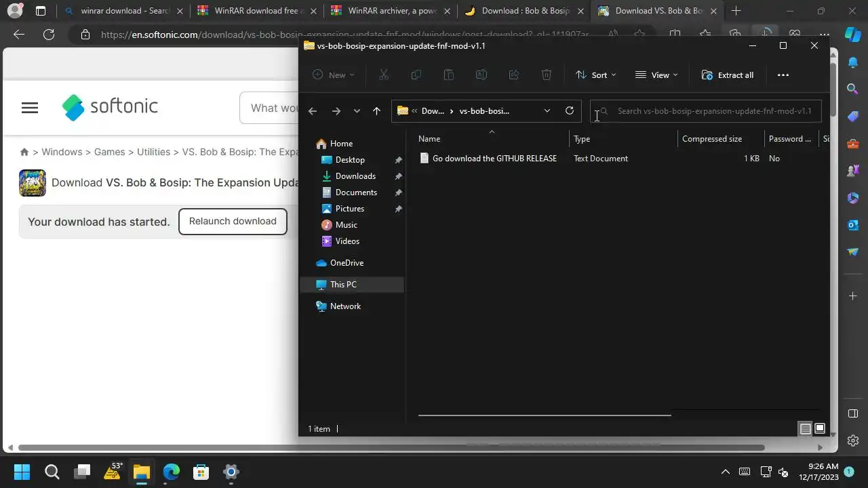Image resolution: width=868 pixels, height=488 pixels.
Task: Open Games breadcrumb link on Softonic
Action: (x=109, y=152)
